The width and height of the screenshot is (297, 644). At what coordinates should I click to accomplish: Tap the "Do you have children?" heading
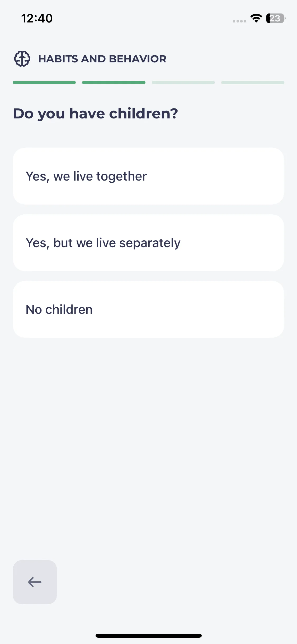(96, 114)
